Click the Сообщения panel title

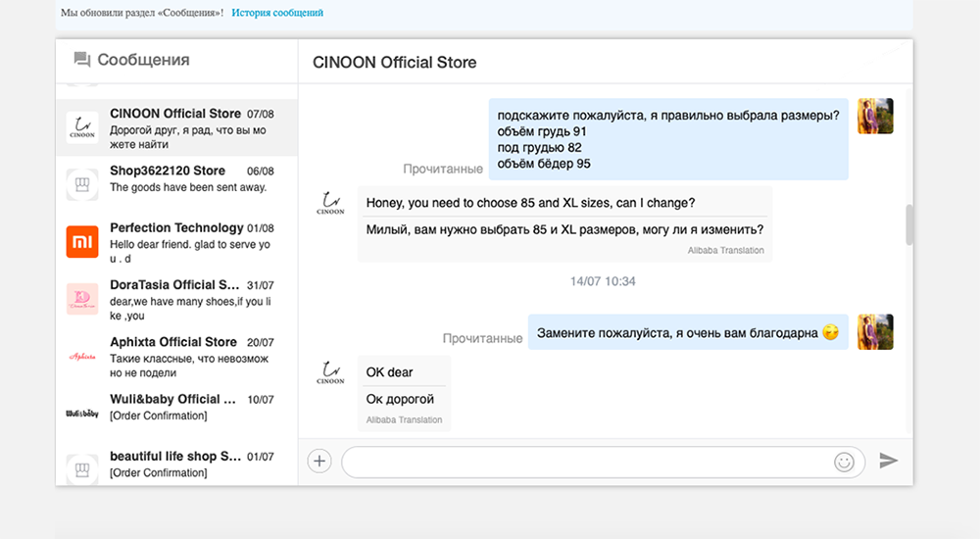144,60
